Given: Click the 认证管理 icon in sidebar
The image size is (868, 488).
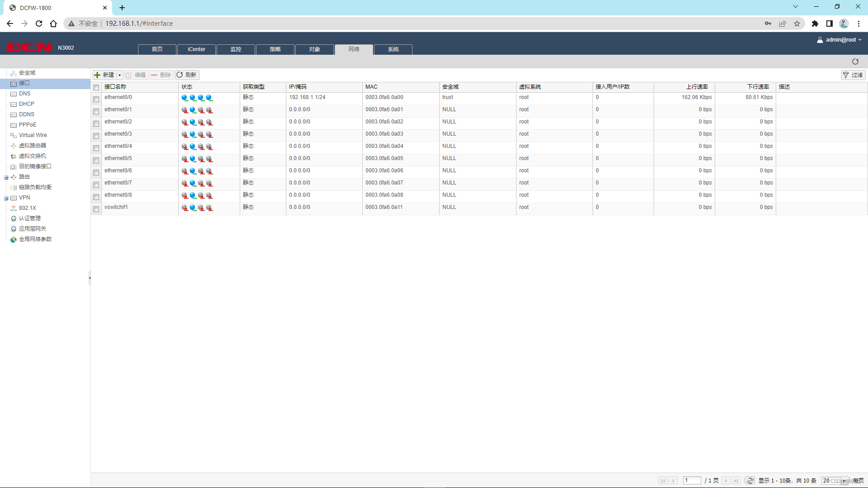Looking at the screenshot, I should (x=14, y=218).
